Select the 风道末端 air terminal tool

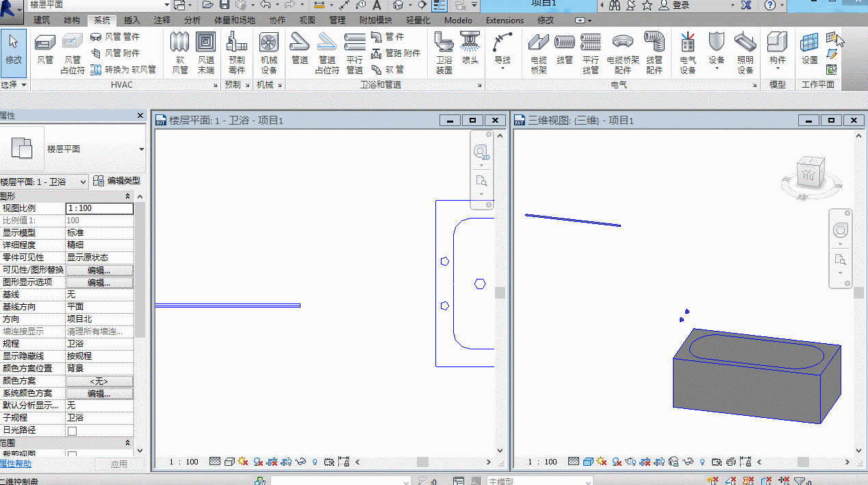point(206,53)
